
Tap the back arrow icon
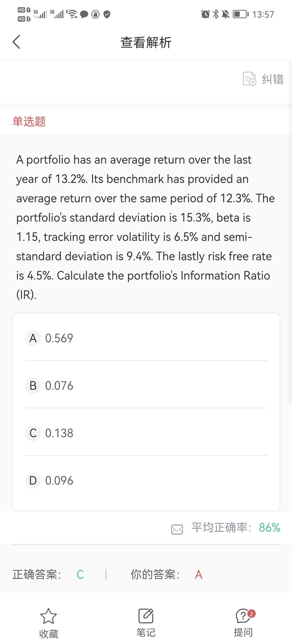click(x=16, y=42)
